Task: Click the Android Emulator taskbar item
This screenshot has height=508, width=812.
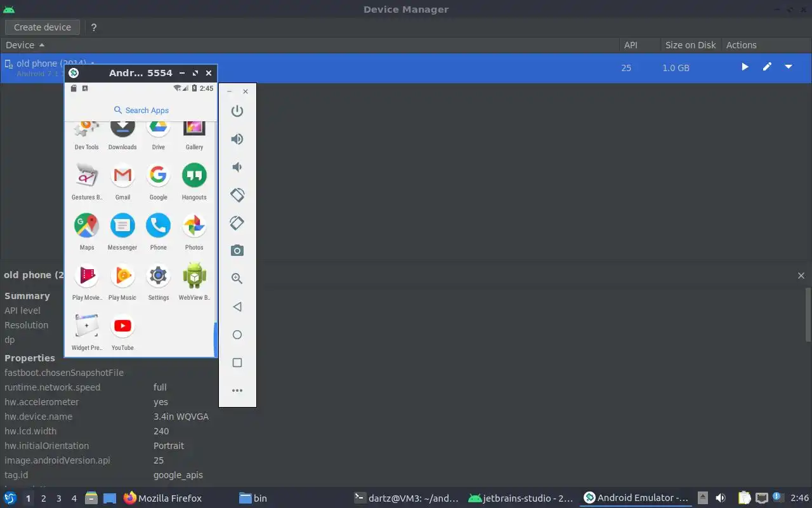Action: click(x=636, y=498)
